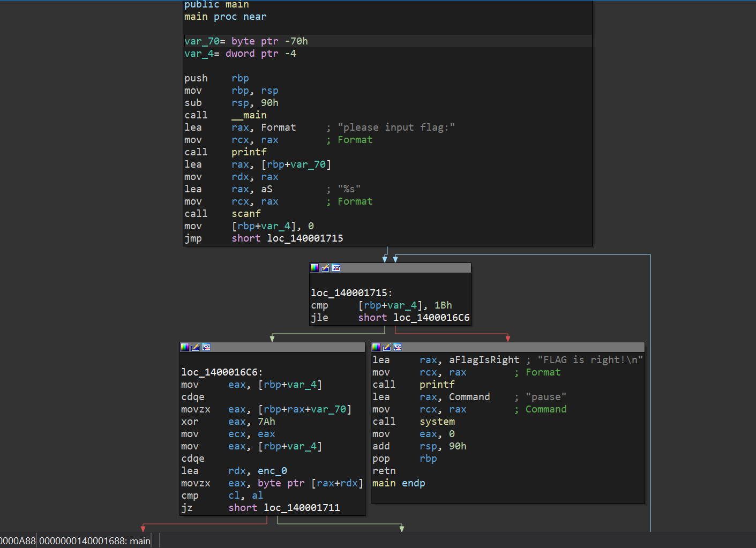Click status bar address 0000000140001688: main
This screenshot has height=548, width=756.
[x=94, y=541]
